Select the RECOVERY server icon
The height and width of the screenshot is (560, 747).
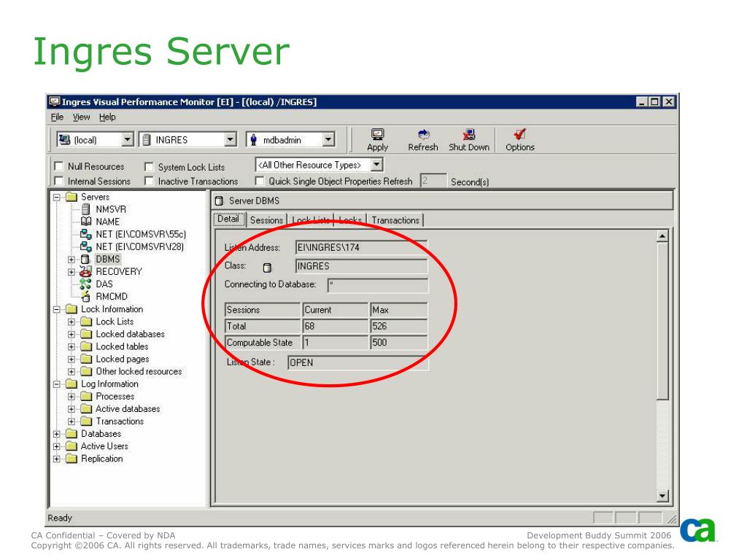(86, 271)
